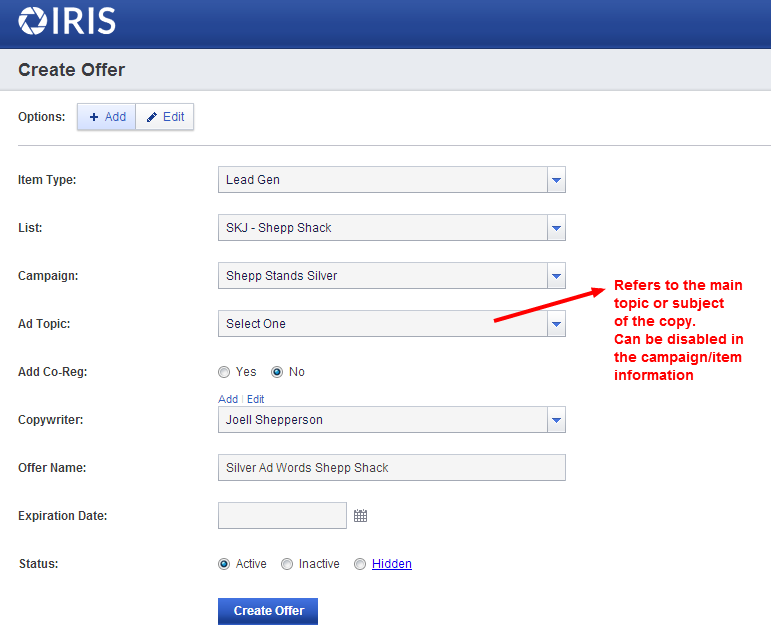Open the Ad Topic Select One dropdown
The width and height of the screenshot is (771, 644).
click(391, 323)
